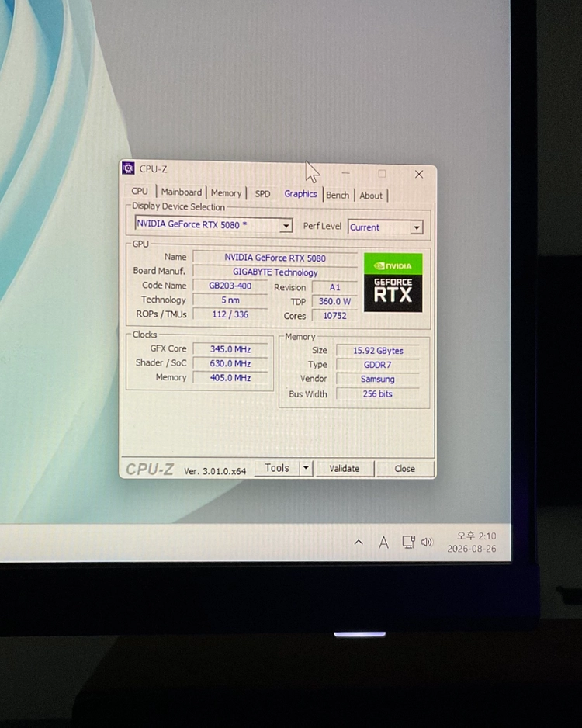
Task: Click the NVIDIA GeForce RTX logo
Action: coord(393,283)
